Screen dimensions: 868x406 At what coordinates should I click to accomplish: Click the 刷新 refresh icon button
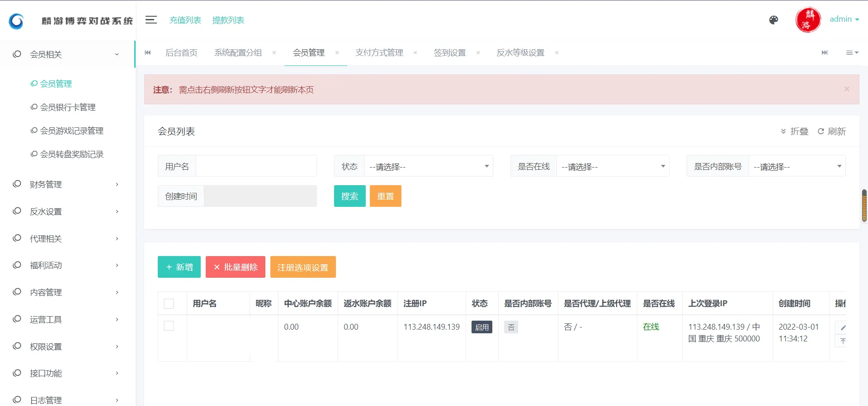coord(831,131)
